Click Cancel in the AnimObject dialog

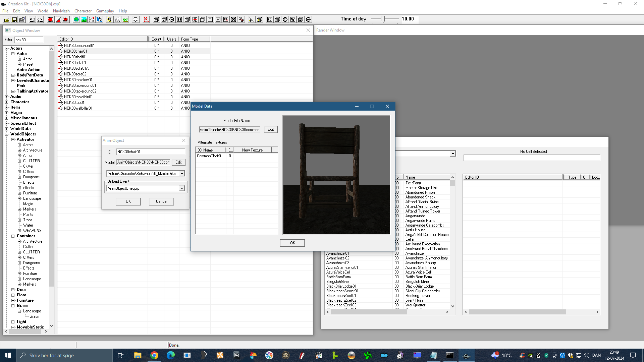pyautogui.click(x=161, y=201)
